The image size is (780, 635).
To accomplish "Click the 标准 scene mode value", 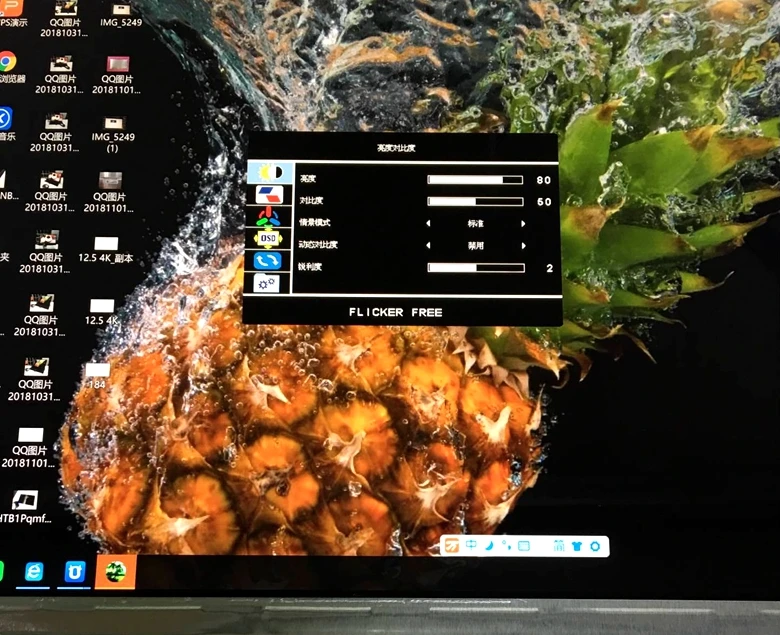I will pos(476,223).
